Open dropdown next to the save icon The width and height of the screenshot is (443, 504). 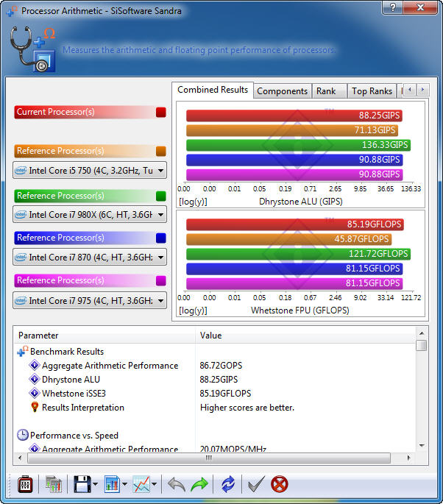pos(95,484)
